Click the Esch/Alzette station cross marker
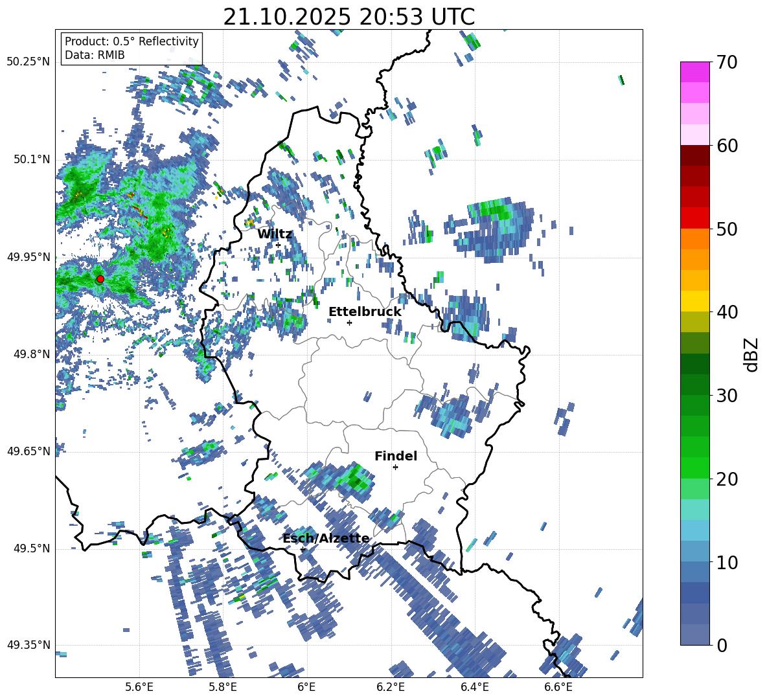Screen dimensions: 767x700 pyautogui.click(x=303, y=549)
